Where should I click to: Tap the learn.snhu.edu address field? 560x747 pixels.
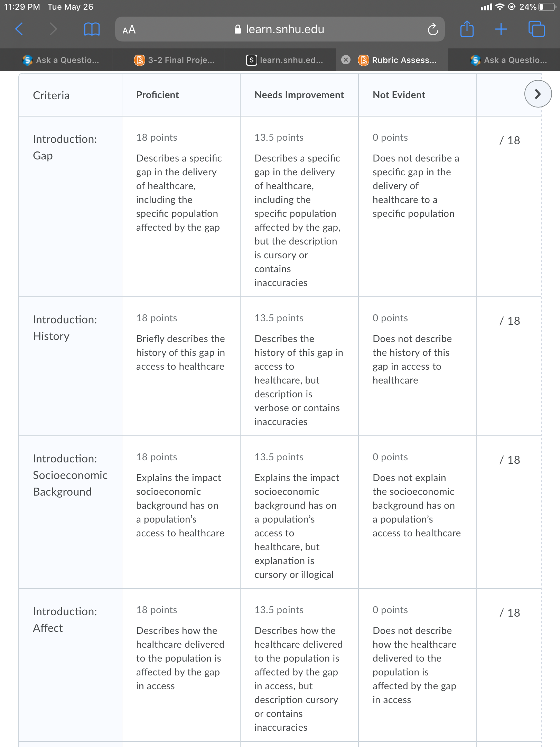point(279,29)
